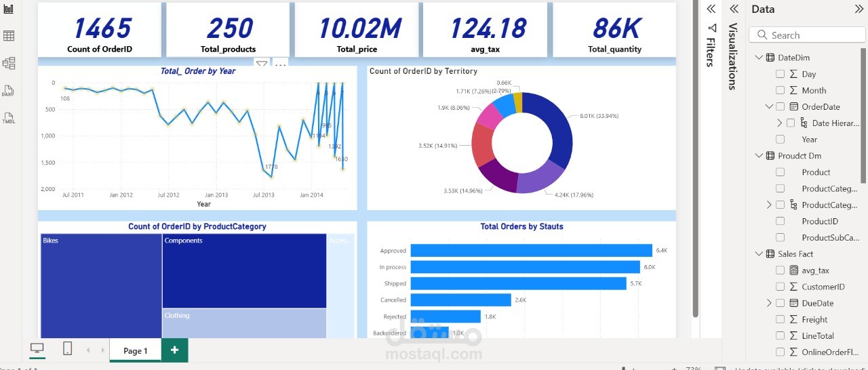868x370 pixels.
Task: Switch to mobile layout icon
Action: tap(68, 348)
